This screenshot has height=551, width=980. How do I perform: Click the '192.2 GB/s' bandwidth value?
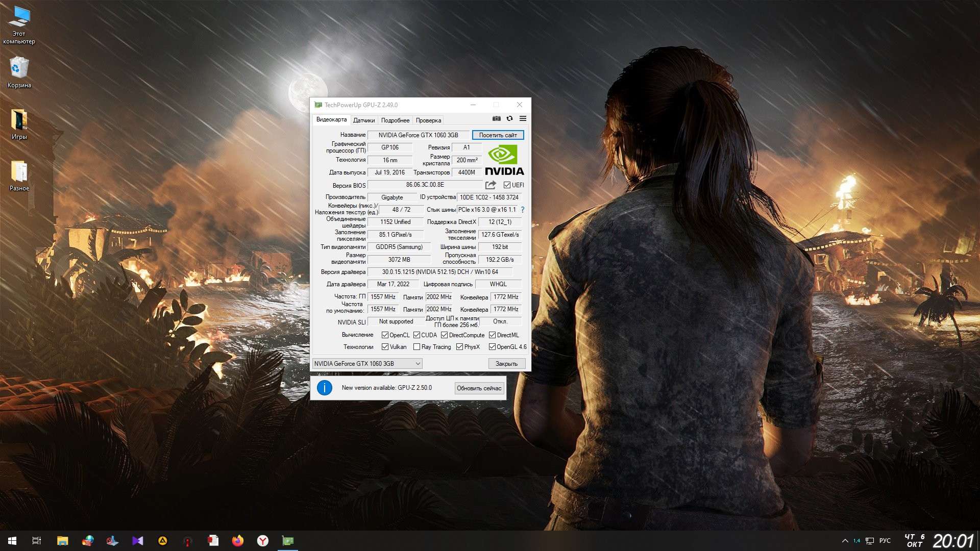(x=500, y=260)
